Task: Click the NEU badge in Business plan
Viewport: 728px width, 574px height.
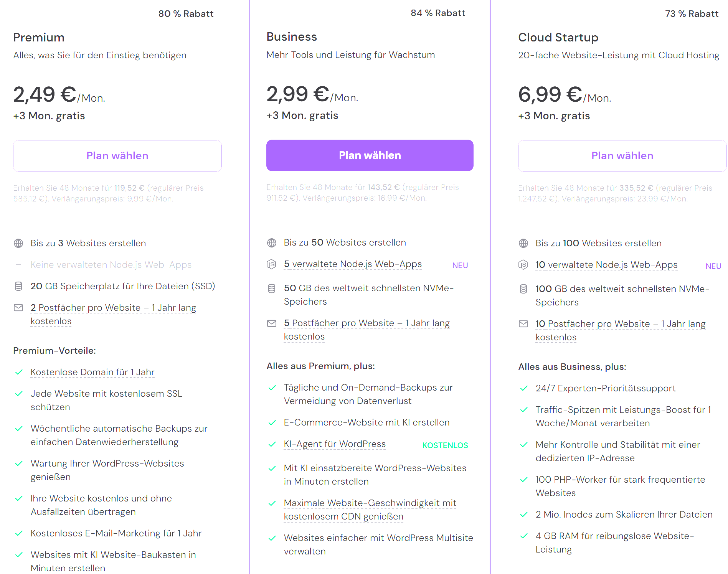Action: coord(460,266)
